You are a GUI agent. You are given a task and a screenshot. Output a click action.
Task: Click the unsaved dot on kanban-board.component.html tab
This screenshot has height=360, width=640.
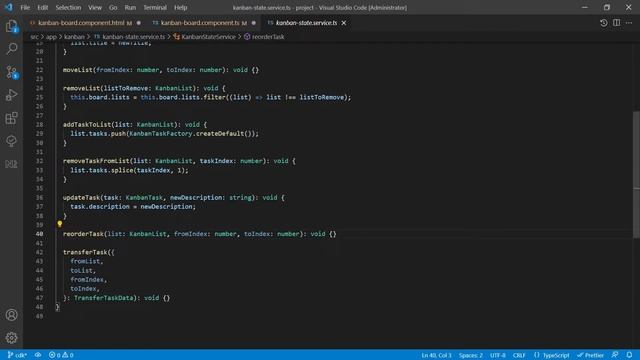139,23
